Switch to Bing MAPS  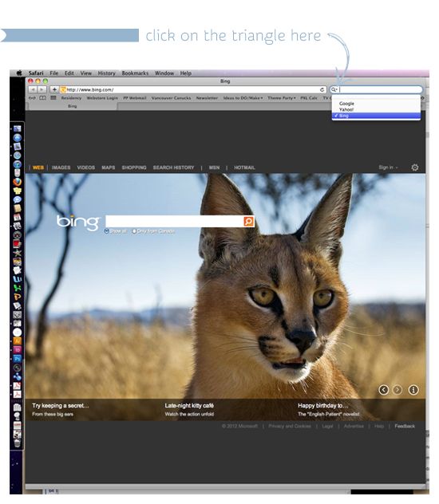pyautogui.click(x=108, y=167)
